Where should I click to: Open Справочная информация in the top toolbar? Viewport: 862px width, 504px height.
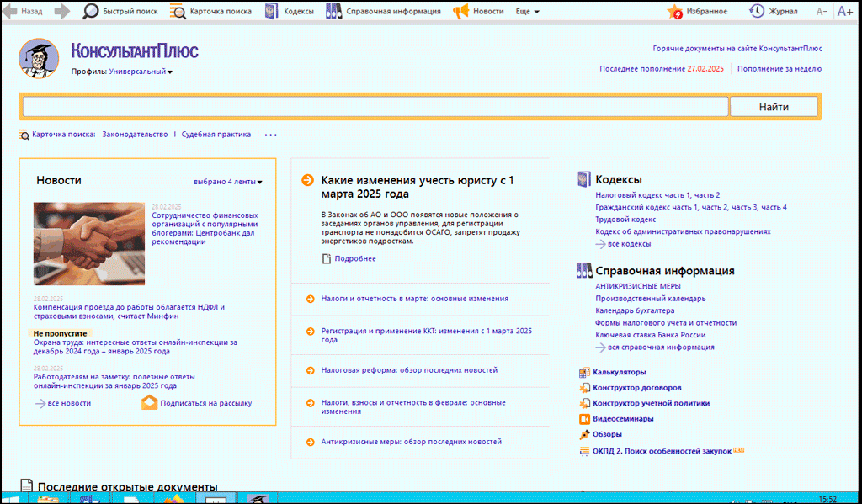[x=383, y=11]
